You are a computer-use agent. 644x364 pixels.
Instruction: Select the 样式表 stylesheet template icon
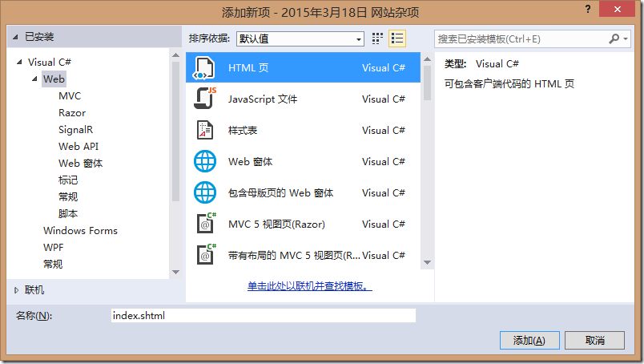pos(204,130)
